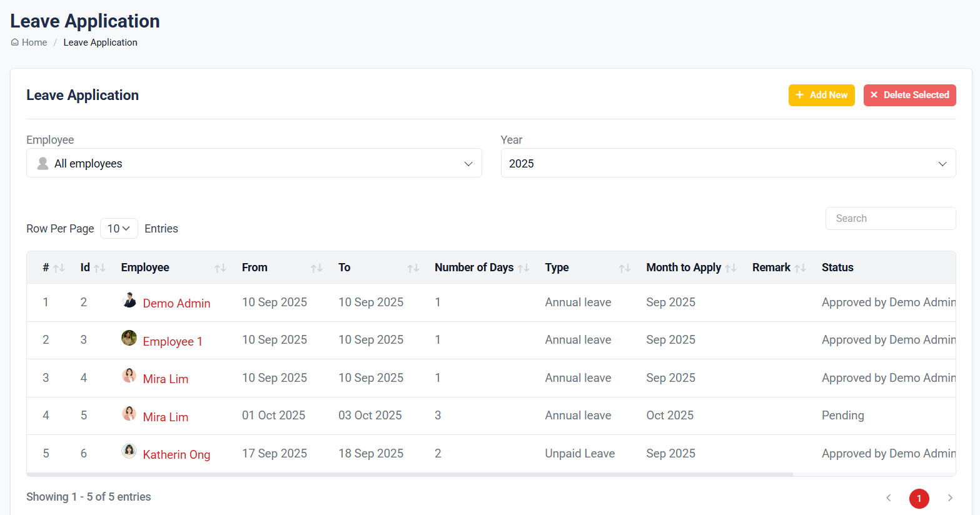Sort by Type column arrows

(624, 268)
